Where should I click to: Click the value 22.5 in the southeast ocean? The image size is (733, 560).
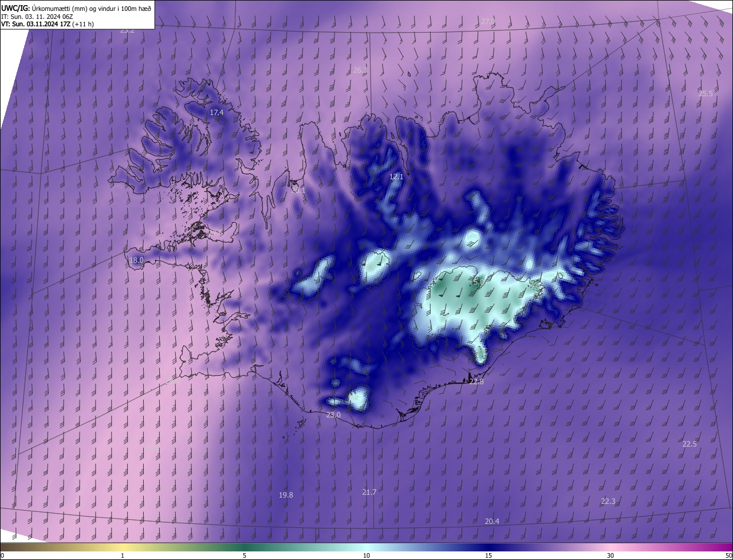point(689,444)
